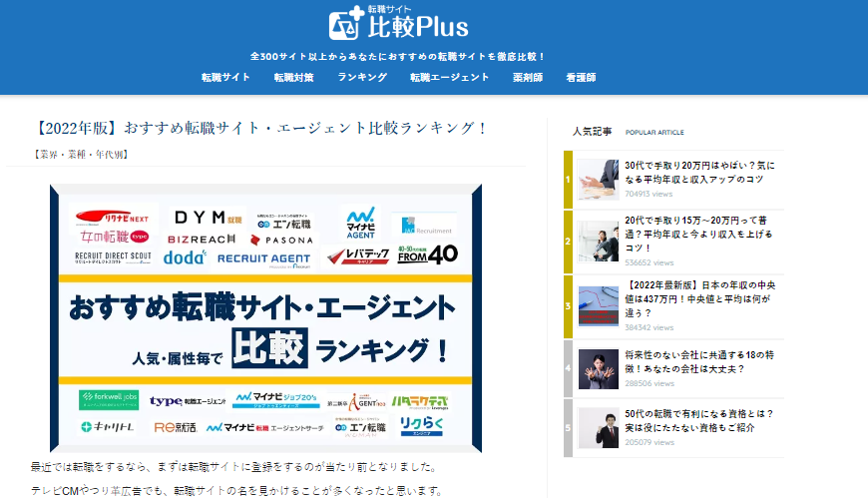Click the 業界・業種・年代別 subtitle text
868x498 pixels.
(x=82, y=155)
